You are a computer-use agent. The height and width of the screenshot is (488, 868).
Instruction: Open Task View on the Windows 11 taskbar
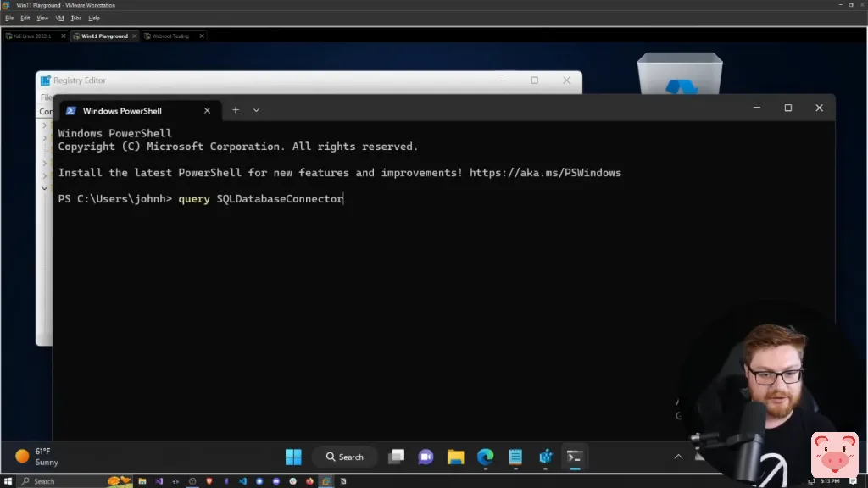[397, 457]
